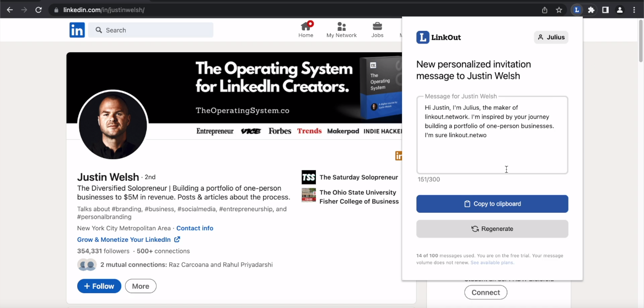The image size is (644, 308).
Task: Focus the LinkedIn Search box
Action: click(151, 30)
